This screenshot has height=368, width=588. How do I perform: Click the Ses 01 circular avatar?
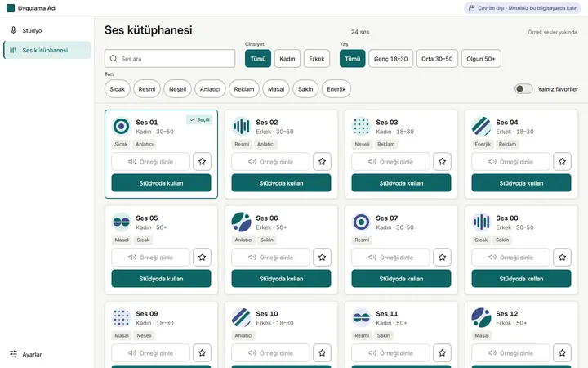pyautogui.click(x=121, y=127)
